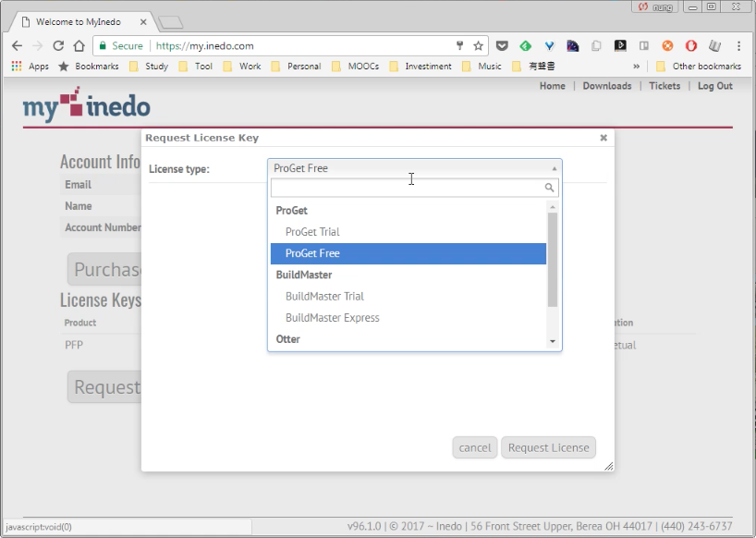
Task: Focus the license type search field
Action: point(415,188)
